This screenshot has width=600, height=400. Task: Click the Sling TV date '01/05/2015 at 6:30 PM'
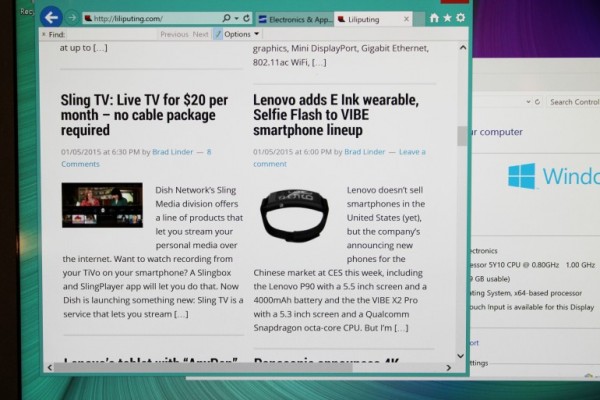pos(101,152)
